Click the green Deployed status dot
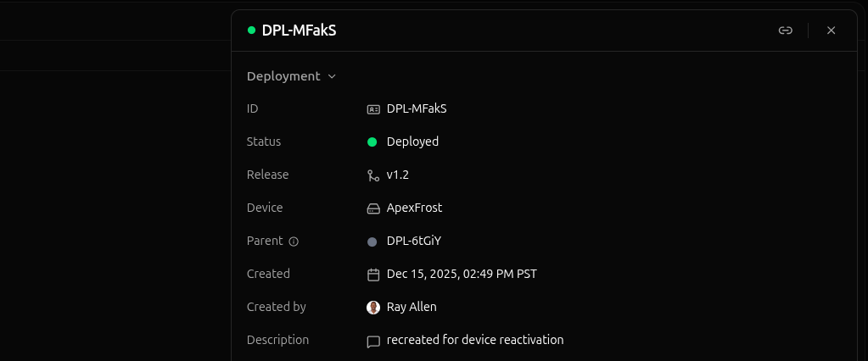 click(372, 142)
